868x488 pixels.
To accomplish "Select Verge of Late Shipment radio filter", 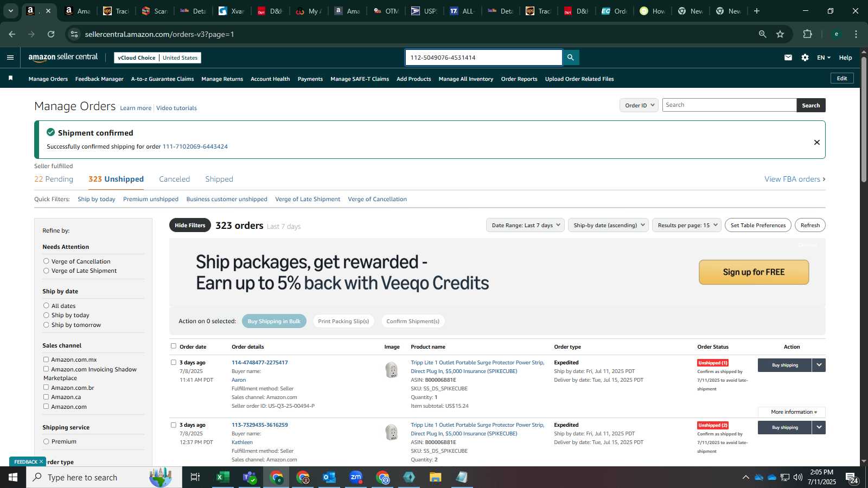I will 46,270.
